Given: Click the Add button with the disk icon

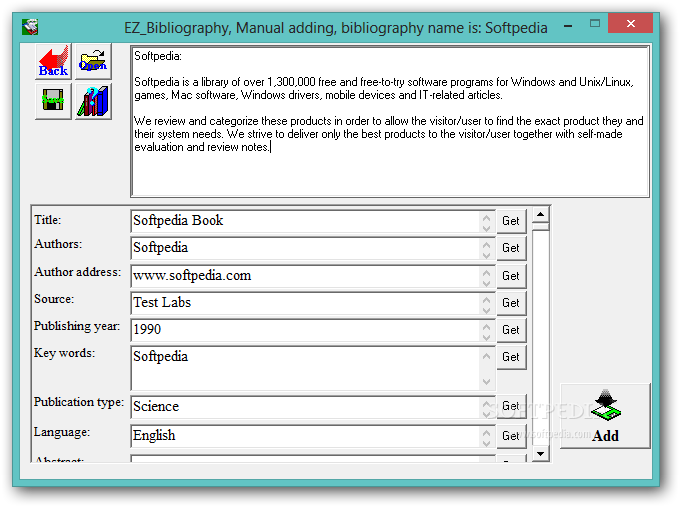Looking at the screenshot, I should 605,416.
